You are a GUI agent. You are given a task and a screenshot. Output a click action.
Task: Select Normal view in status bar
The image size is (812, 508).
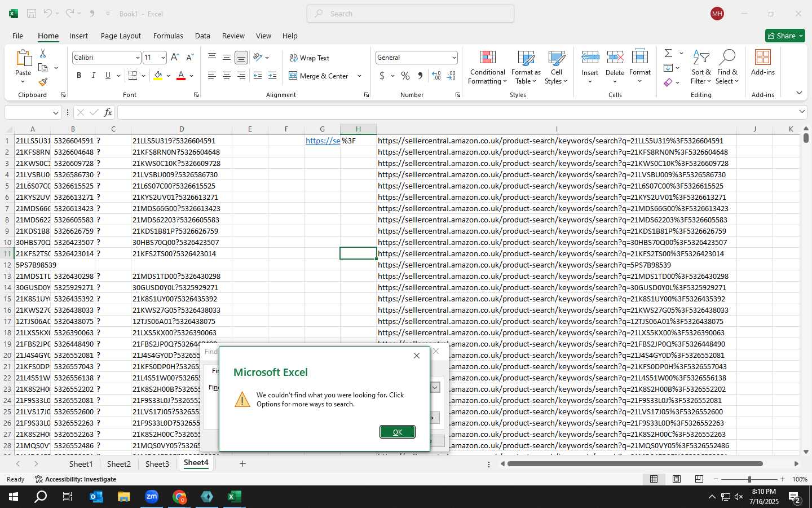click(654, 479)
